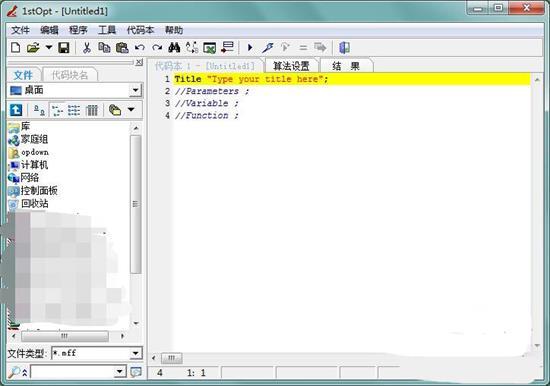Switch to the 文件 panel tab
550x386 pixels.
click(23, 75)
